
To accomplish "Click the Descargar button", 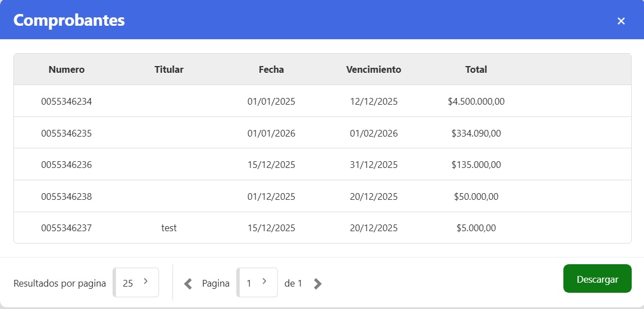I will click(x=597, y=279).
